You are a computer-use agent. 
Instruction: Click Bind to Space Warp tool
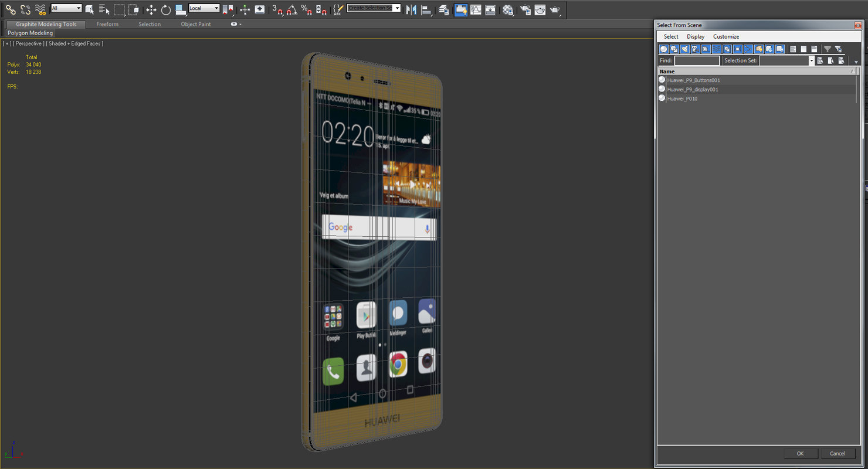[x=40, y=9]
